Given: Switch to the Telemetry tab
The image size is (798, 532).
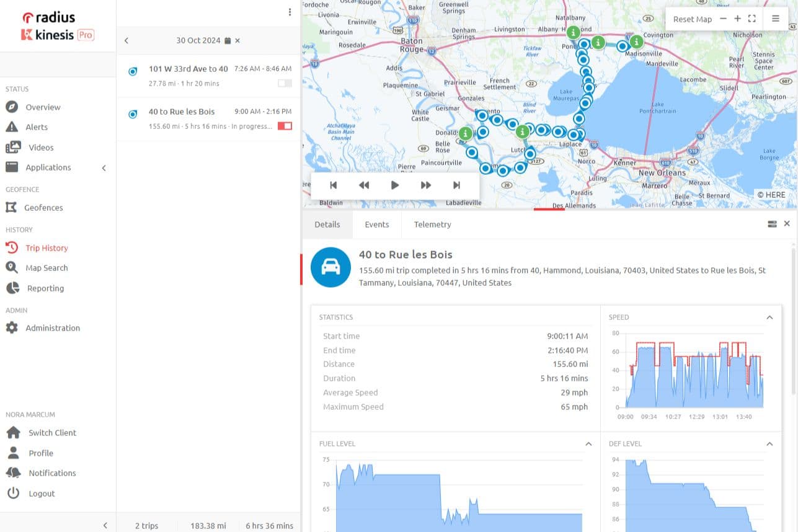Looking at the screenshot, I should (x=432, y=224).
